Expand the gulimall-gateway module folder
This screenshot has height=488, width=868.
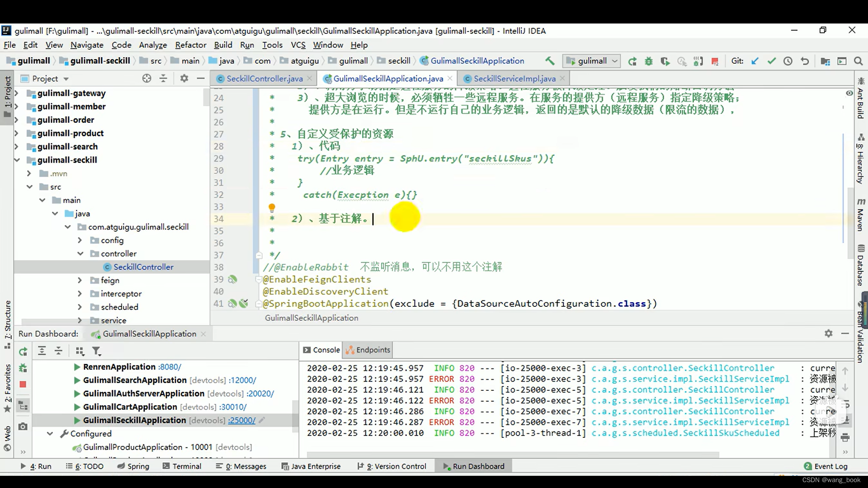tap(17, 93)
